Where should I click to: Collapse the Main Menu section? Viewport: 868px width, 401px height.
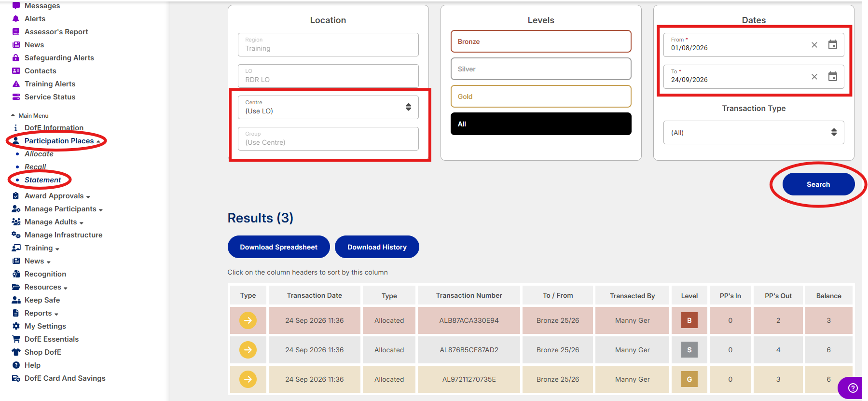30,116
